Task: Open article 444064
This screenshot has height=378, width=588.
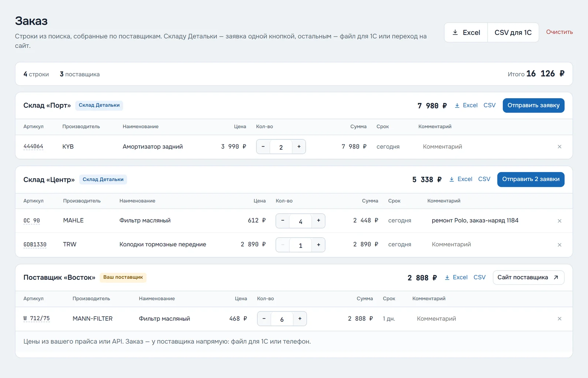Action: click(x=33, y=146)
